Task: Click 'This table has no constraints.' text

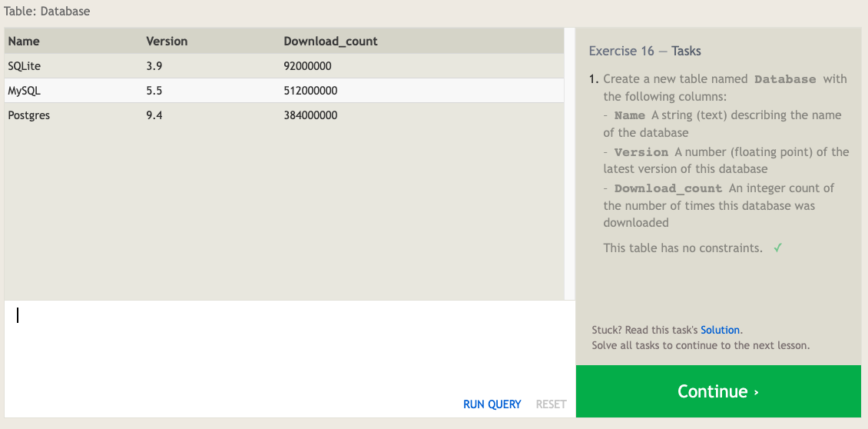Action: click(683, 248)
